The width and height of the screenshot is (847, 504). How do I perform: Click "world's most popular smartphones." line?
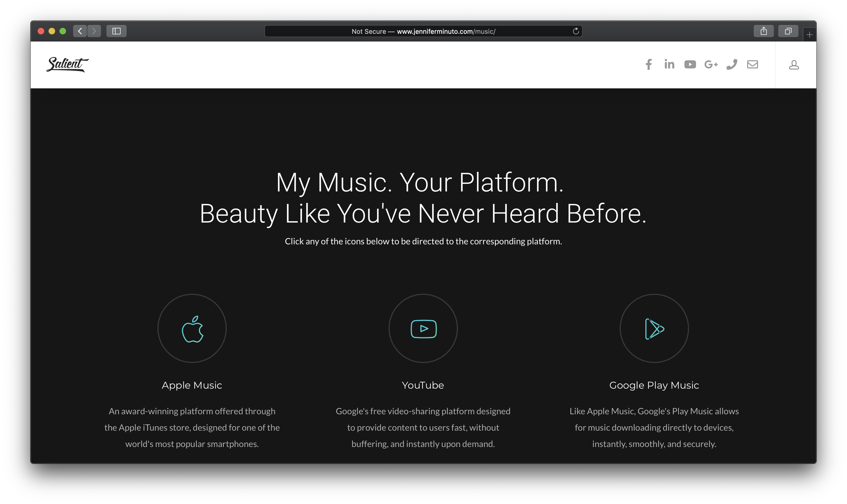[x=192, y=444]
